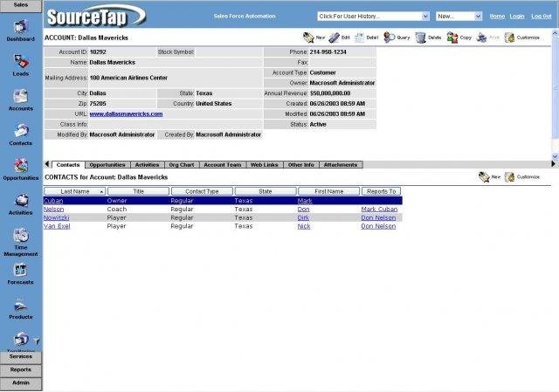Open Don Nelson link in Nowitzki row

378,217
